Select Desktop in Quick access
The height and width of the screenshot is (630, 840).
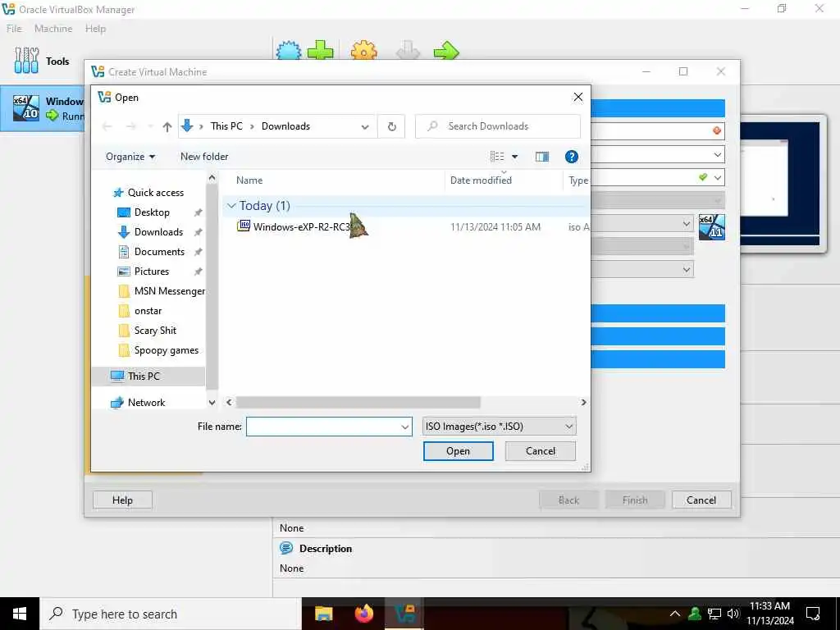pos(152,212)
